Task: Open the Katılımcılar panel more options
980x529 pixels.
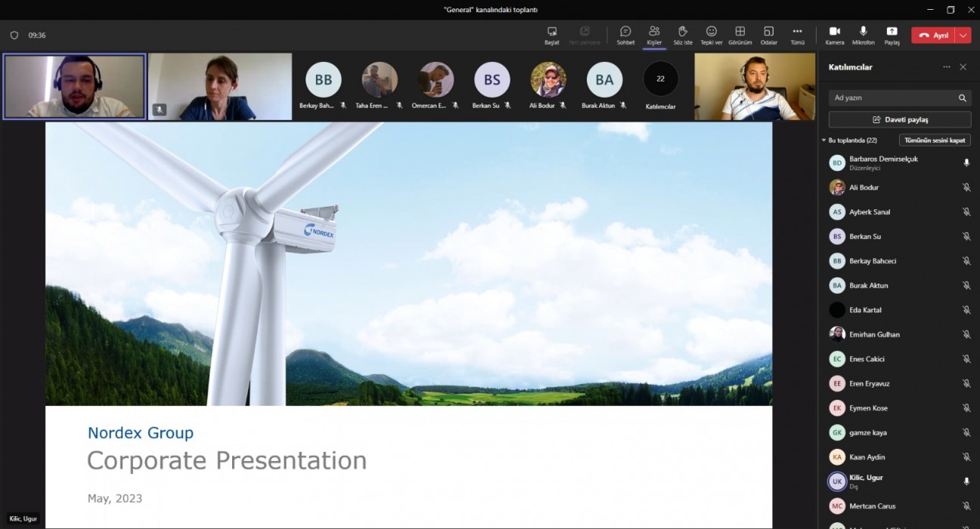Action: 946,67
